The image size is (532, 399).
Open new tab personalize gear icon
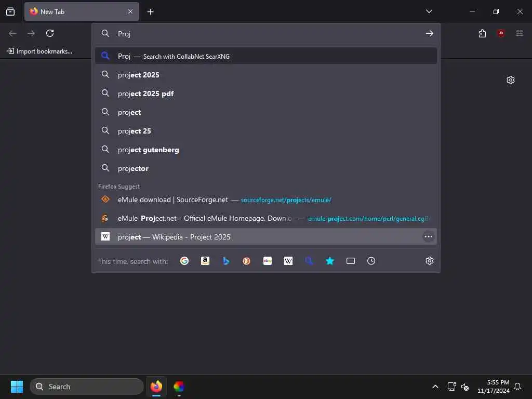pos(510,80)
